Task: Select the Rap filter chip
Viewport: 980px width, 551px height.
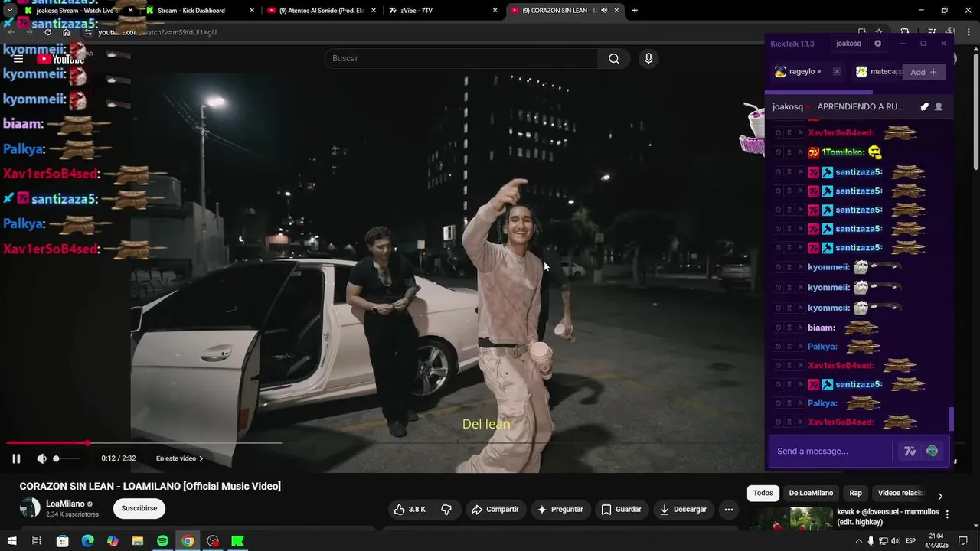Action: (x=856, y=493)
